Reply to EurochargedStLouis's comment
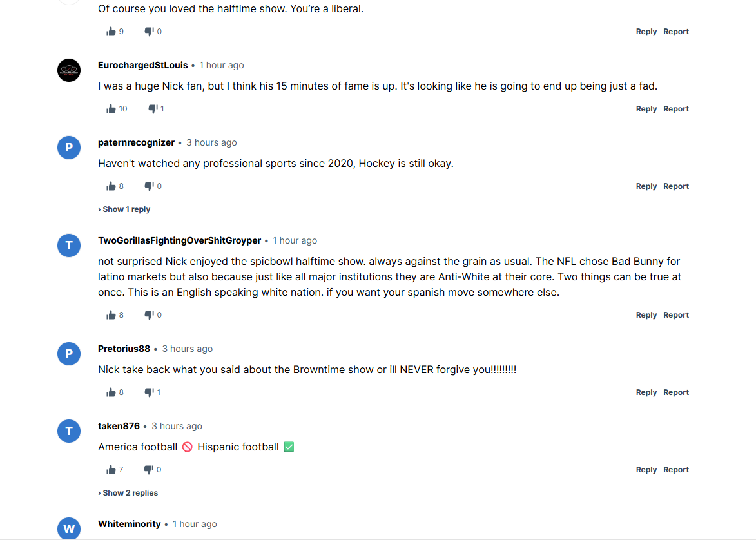Image resolution: width=756 pixels, height=540 pixels. tap(646, 109)
